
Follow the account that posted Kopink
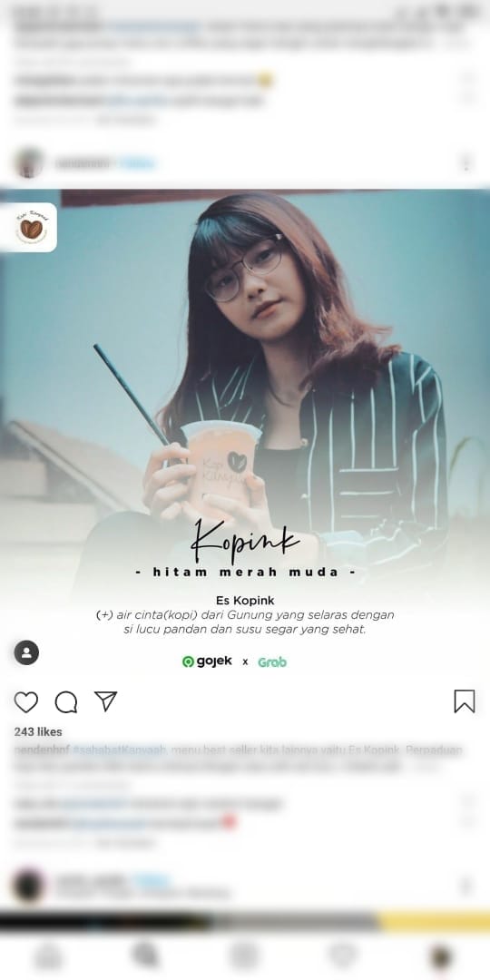tap(138, 163)
